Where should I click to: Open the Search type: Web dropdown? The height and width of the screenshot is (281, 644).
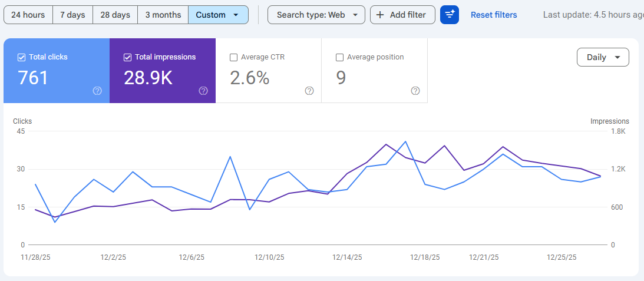[x=316, y=15]
